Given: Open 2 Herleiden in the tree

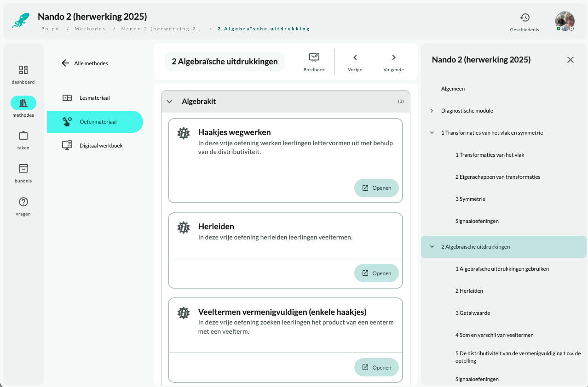Looking at the screenshot, I should coord(469,291).
